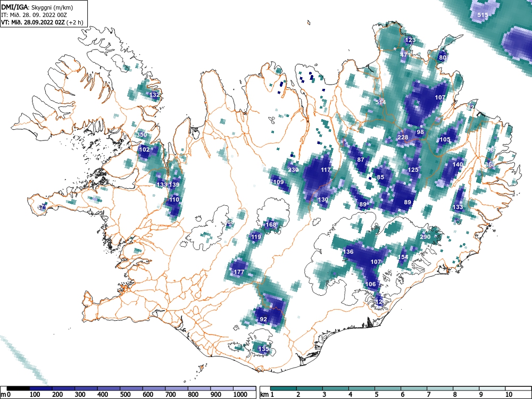Click the 514 visibility value on the map

tap(381, 102)
